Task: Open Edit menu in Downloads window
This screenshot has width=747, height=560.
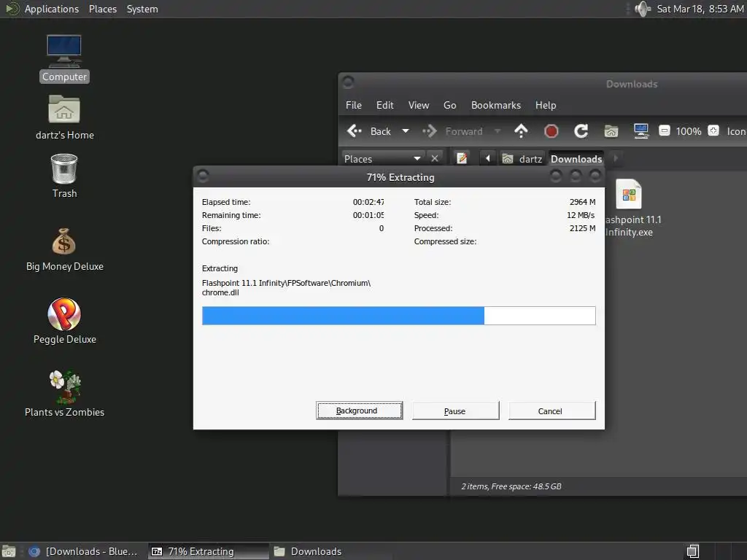Action: pos(384,105)
